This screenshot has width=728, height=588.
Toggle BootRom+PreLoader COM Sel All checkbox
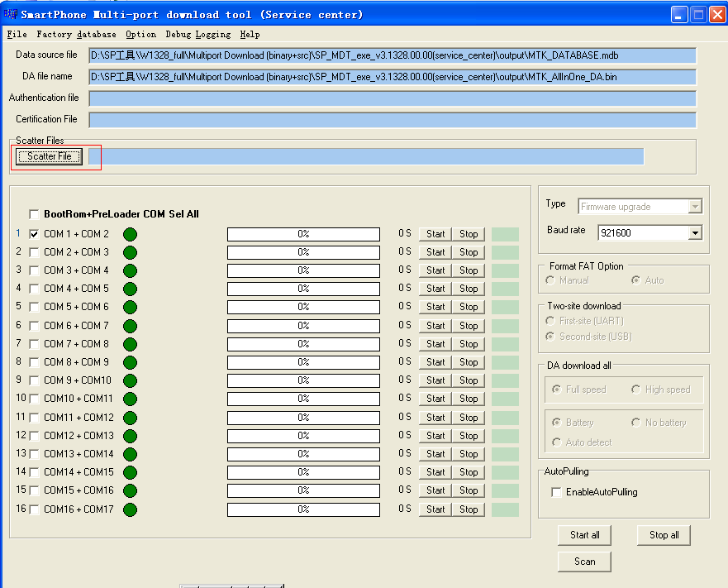[x=34, y=214]
